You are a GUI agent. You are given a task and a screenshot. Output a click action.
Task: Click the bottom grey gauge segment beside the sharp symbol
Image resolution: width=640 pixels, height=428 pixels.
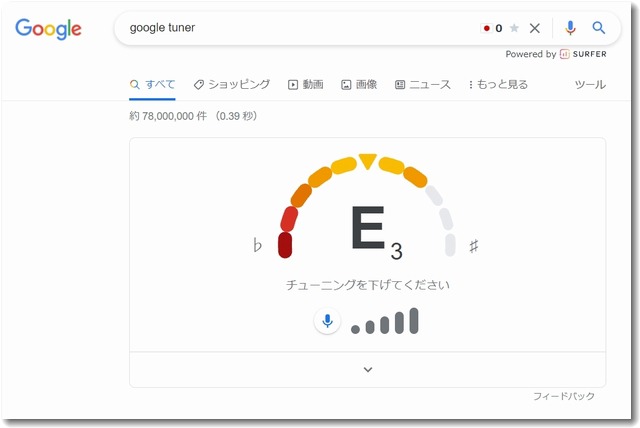point(450,245)
